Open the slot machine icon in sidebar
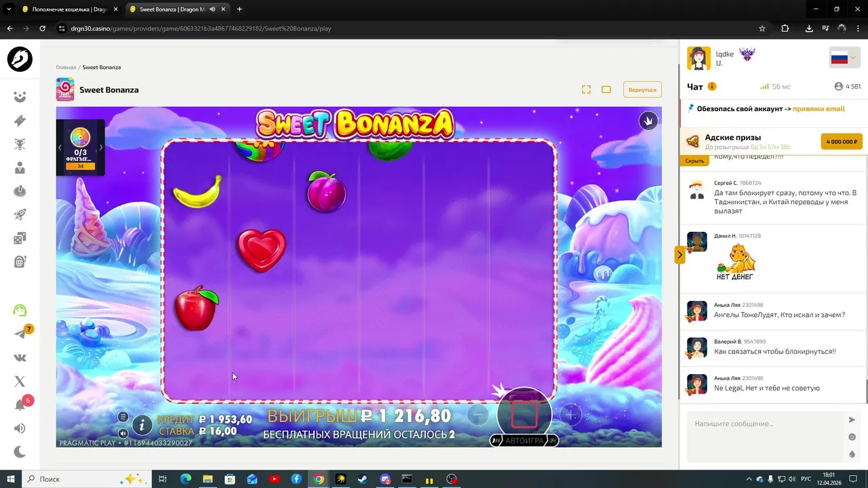 point(20,262)
